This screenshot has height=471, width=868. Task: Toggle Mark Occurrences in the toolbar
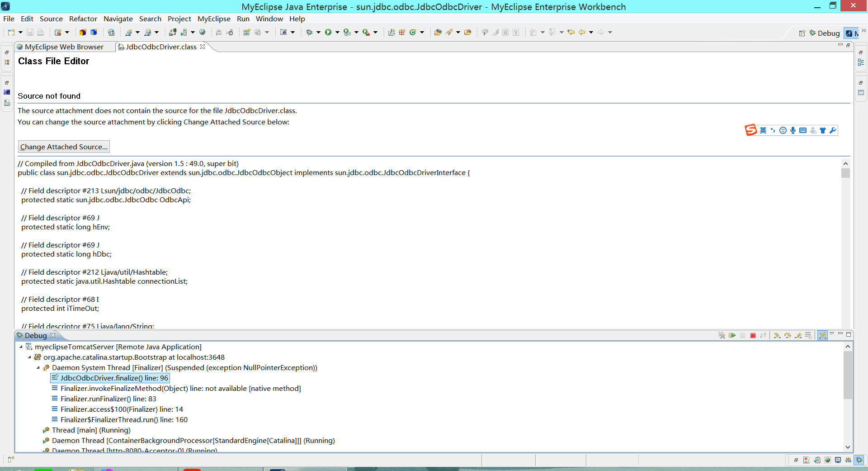tap(495, 32)
